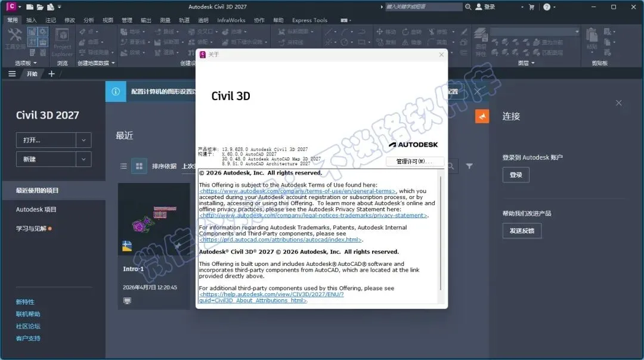This screenshot has height=360, width=644.
Task: Open the layer name combo box
Action: [x=535, y=32]
